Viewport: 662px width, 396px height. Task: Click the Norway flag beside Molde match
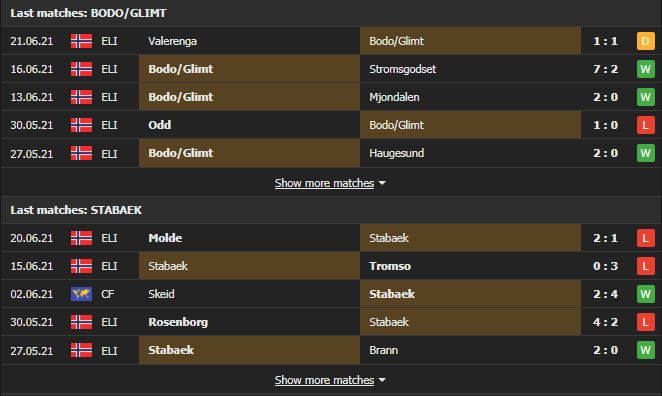coord(81,238)
